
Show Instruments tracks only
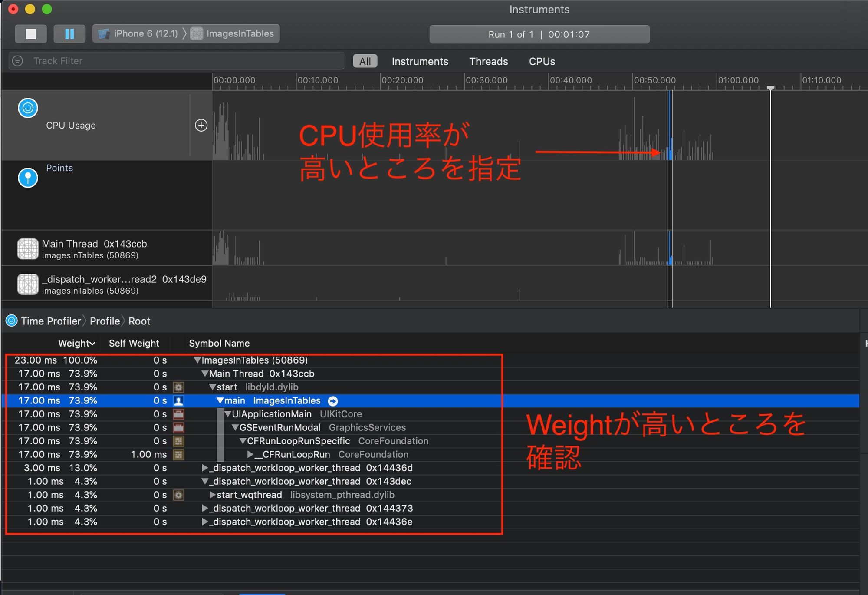point(420,61)
